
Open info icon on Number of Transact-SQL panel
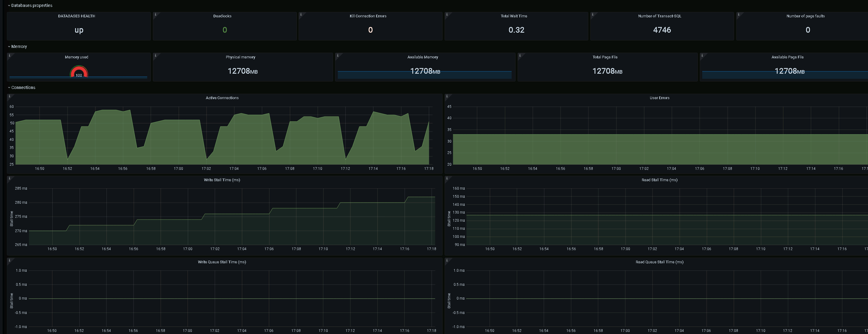pos(593,14)
